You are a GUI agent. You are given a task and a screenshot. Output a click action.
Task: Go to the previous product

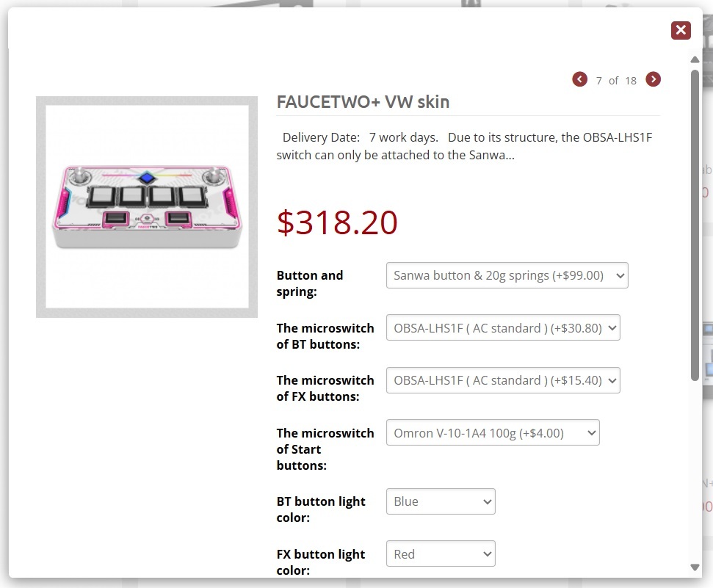[580, 79]
